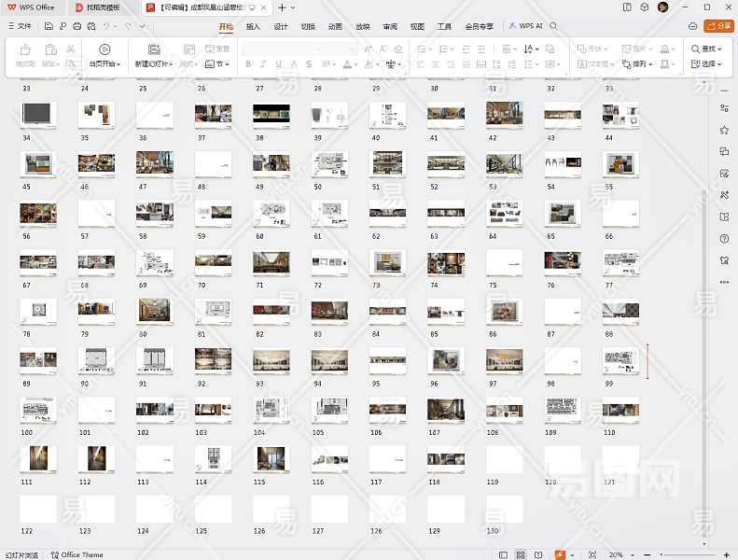The width and height of the screenshot is (738, 560).
Task: Start slideshow from status bar play icon
Action: [560, 554]
